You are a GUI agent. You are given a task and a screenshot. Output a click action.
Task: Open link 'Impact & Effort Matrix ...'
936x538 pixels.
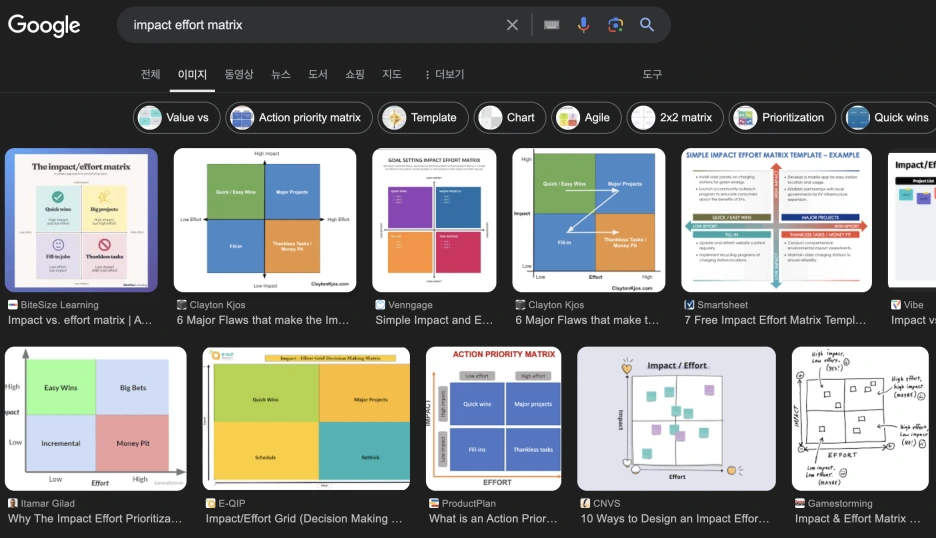[x=858, y=518]
